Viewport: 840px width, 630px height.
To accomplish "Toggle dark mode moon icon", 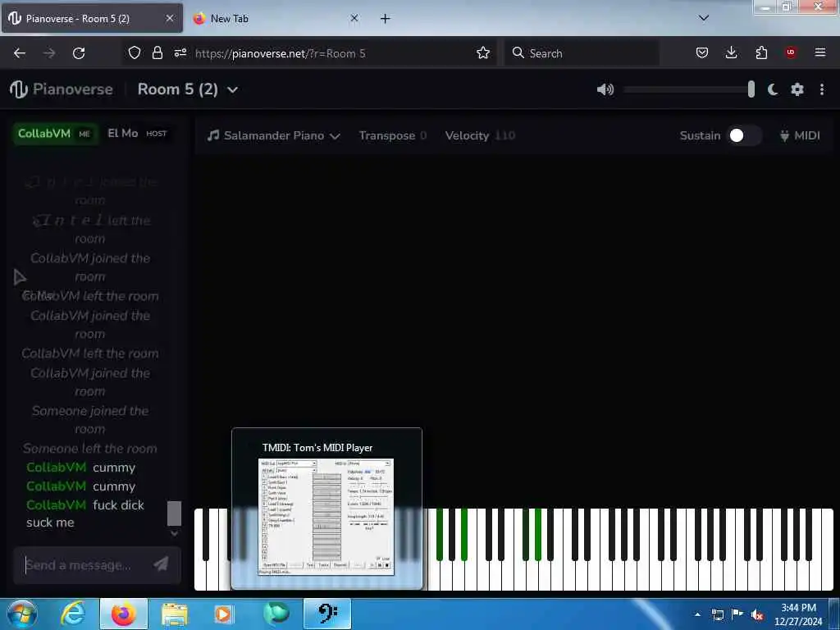I will tap(773, 89).
